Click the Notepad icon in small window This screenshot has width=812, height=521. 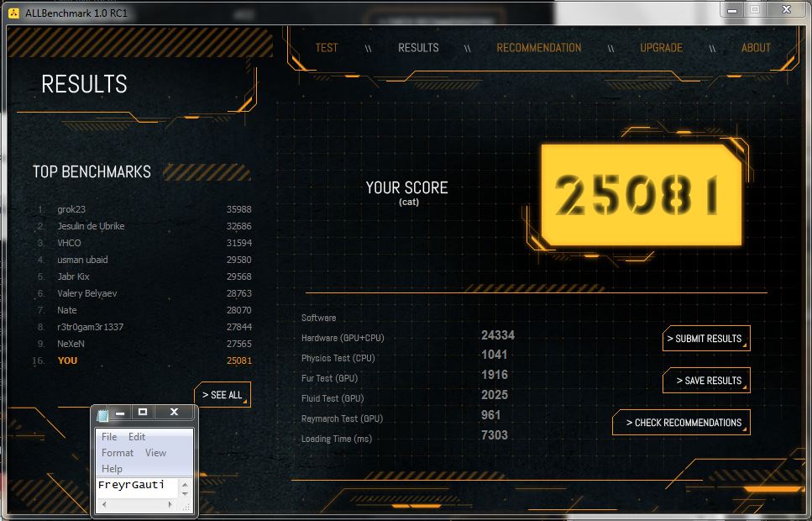point(102,413)
